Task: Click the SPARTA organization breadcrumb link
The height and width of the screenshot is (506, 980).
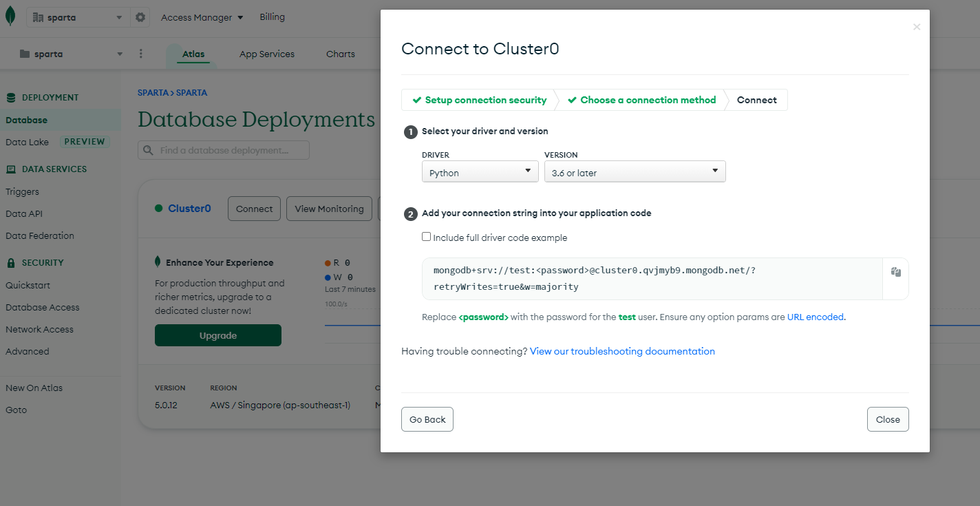Action: [155, 92]
